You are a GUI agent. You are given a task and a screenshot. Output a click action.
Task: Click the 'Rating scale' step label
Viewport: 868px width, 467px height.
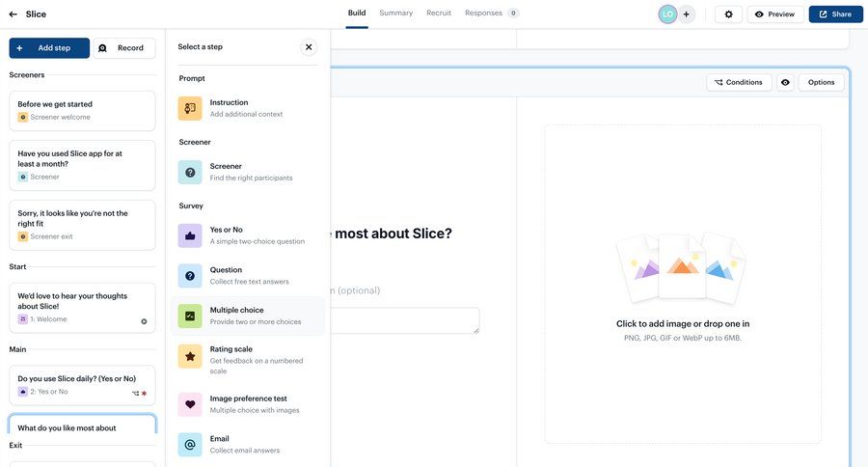231,349
